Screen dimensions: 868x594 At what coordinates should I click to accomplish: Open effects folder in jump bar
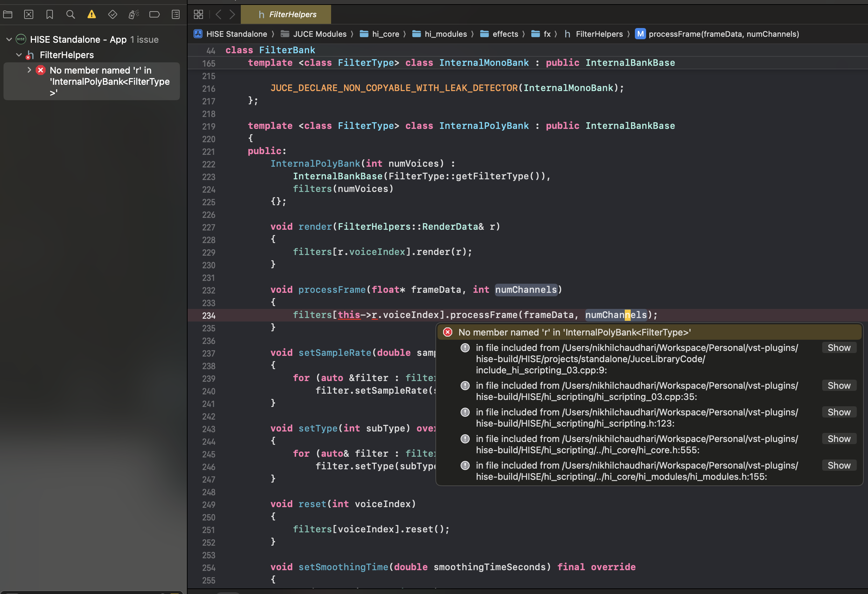click(x=499, y=34)
